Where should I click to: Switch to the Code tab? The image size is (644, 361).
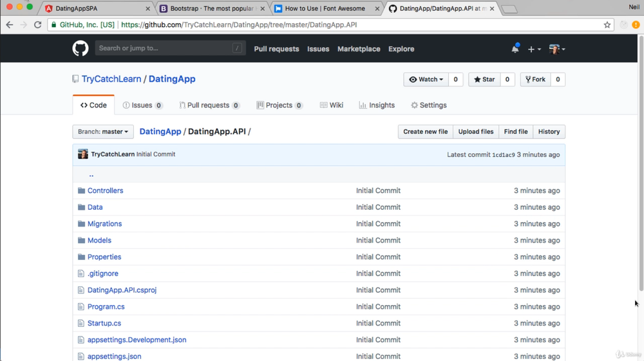[x=93, y=106]
